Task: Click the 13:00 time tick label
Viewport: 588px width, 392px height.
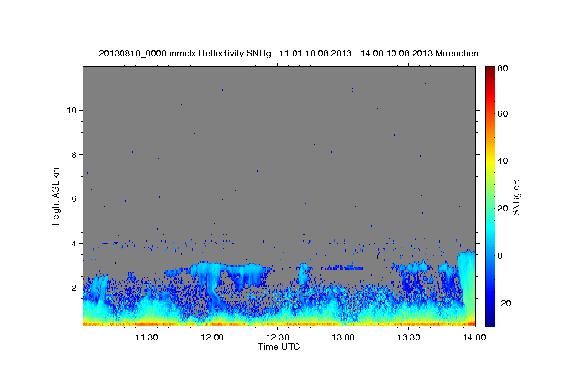Action: tap(343, 337)
